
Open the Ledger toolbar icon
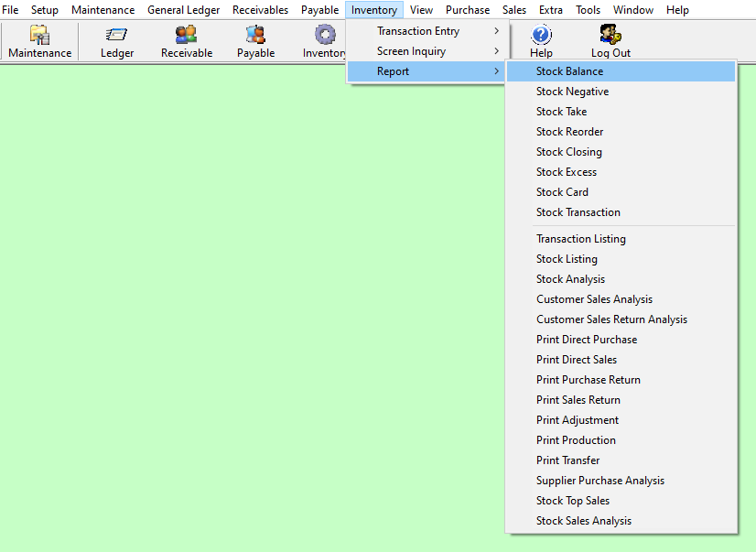coord(116,41)
